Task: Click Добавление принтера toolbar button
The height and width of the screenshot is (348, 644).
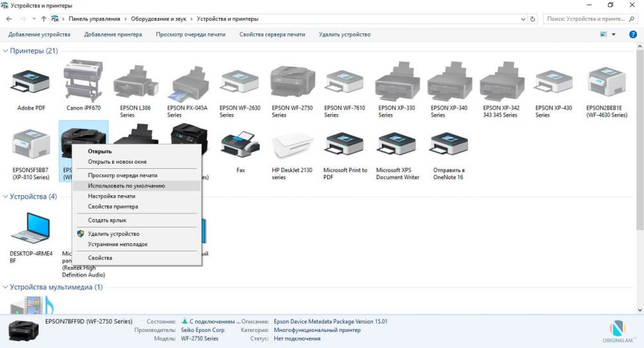Action: [113, 35]
